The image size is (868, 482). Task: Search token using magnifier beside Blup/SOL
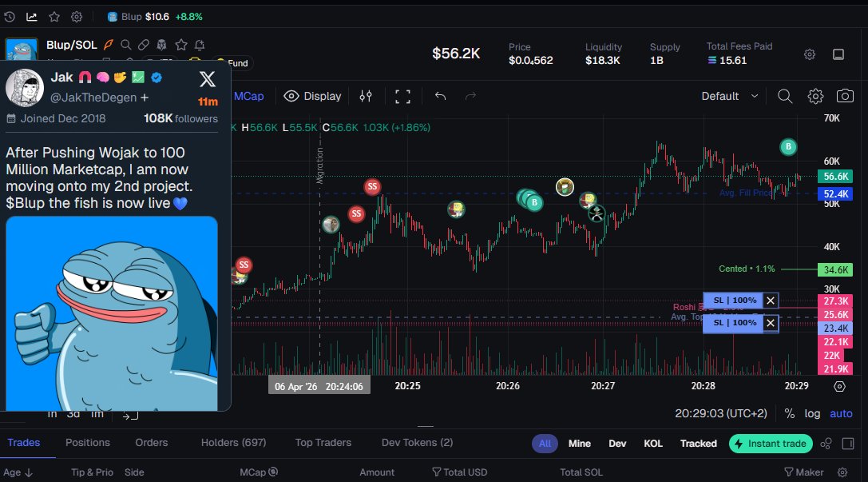tap(125, 45)
